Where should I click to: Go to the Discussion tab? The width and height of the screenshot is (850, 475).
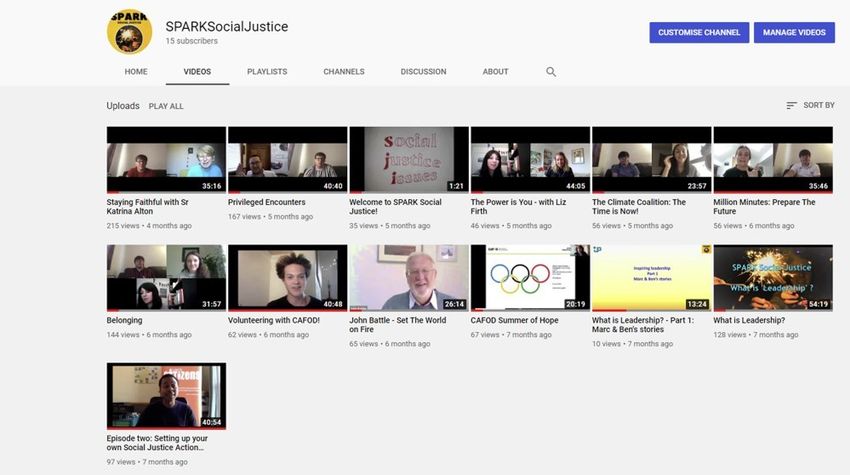tap(423, 72)
